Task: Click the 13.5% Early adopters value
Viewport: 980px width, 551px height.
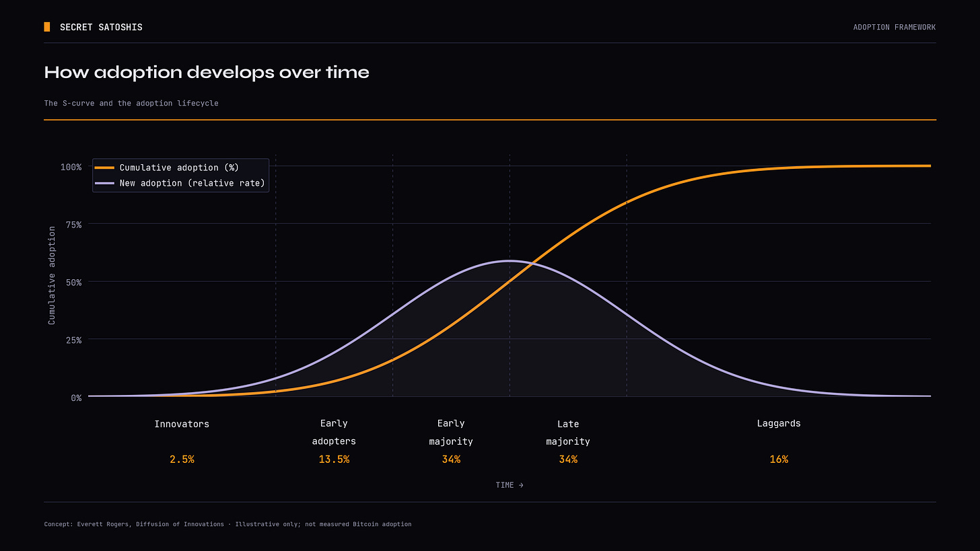Action: click(334, 460)
